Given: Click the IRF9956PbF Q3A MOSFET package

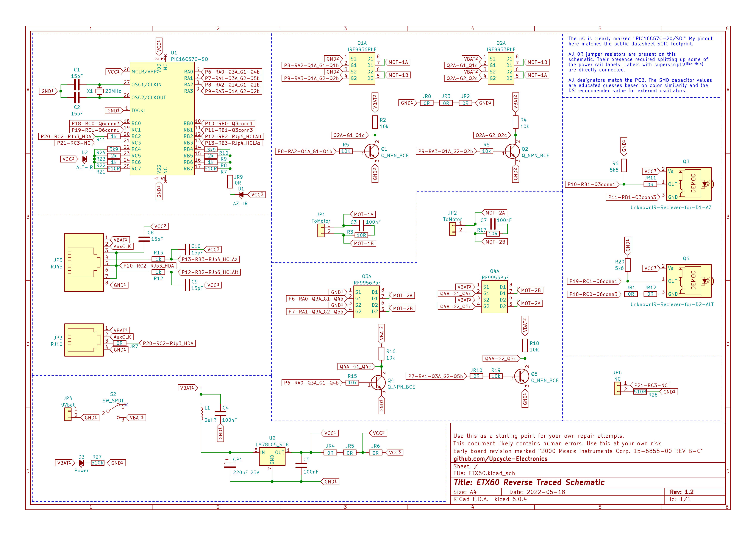Looking at the screenshot, I should [x=366, y=302].
